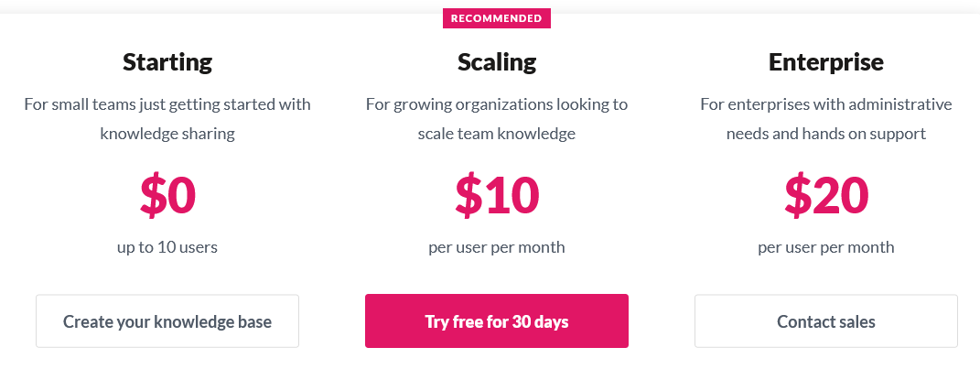This screenshot has height=380, width=980.
Task: Click the 'For growing organizations looking to' line
Action: pyautogui.click(x=497, y=104)
